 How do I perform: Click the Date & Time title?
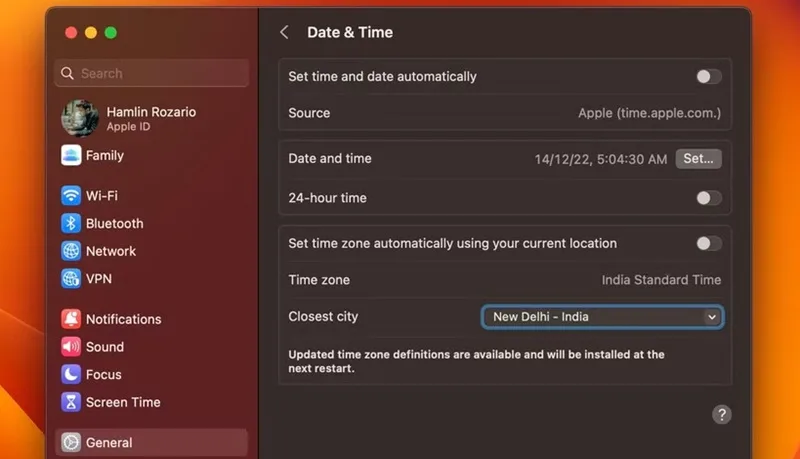[350, 33]
